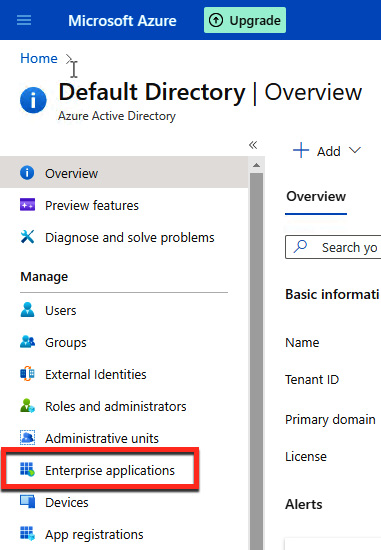This screenshot has width=381, height=550.
Task: Open the hamburger portal menu
Action: tap(24, 20)
